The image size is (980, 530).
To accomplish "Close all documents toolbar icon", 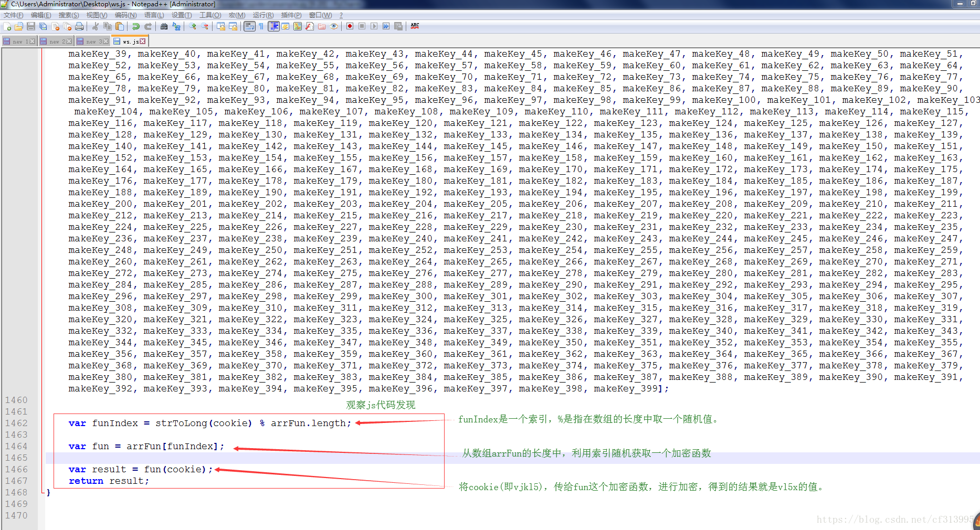I will click(x=67, y=26).
